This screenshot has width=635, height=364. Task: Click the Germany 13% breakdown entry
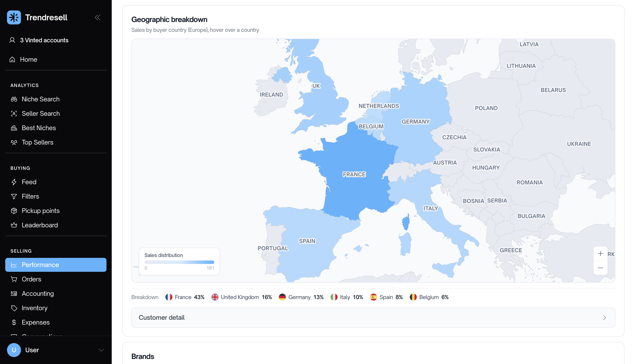pyautogui.click(x=301, y=297)
